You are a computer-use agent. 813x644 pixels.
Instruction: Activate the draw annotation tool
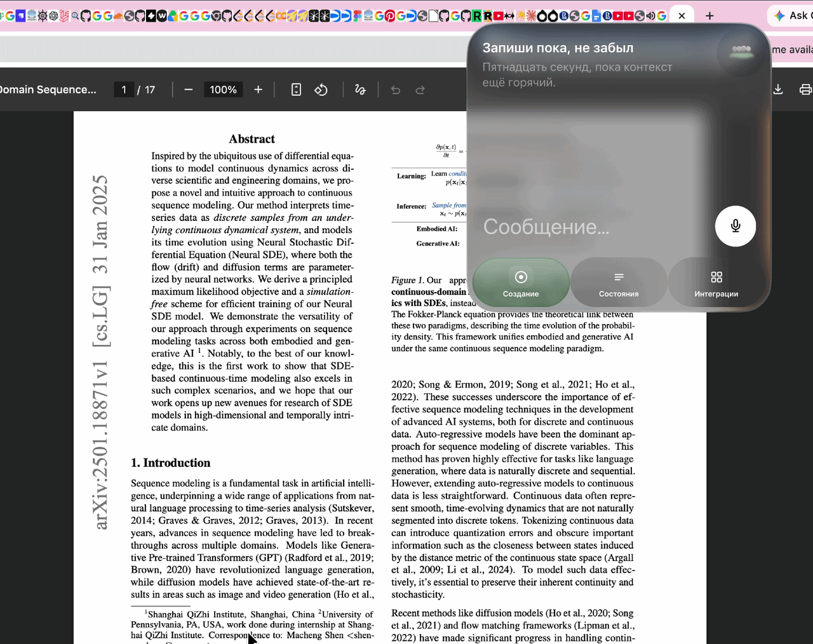click(360, 90)
